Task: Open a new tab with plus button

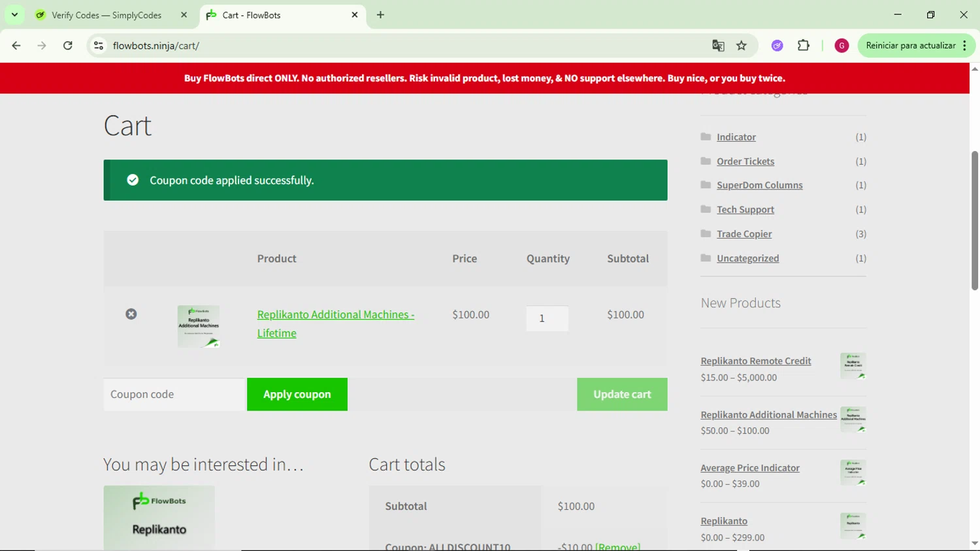Action: coord(380,14)
